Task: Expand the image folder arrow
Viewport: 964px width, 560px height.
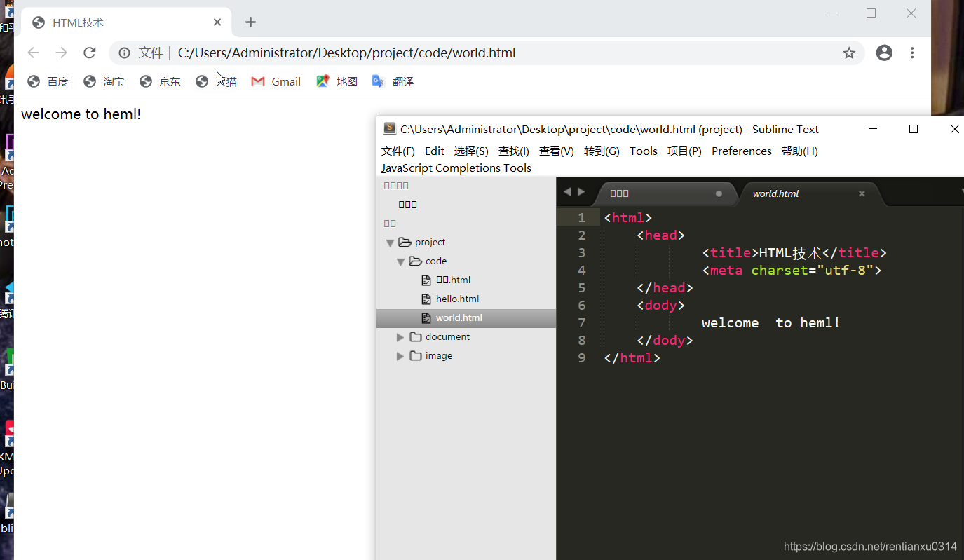Action: (x=401, y=356)
